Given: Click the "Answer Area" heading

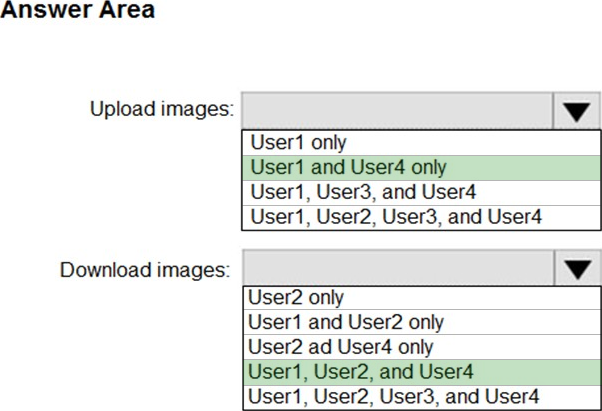Looking at the screenshot, I should 80,12.
